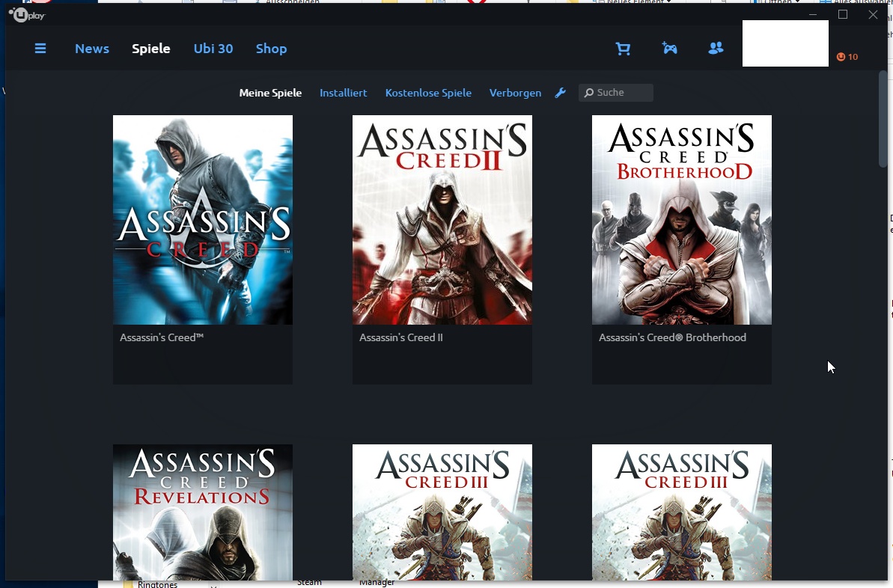Open the Assassin's Creed cover
The height and width of the screenshot is (588, 893).
pos(203,220)
